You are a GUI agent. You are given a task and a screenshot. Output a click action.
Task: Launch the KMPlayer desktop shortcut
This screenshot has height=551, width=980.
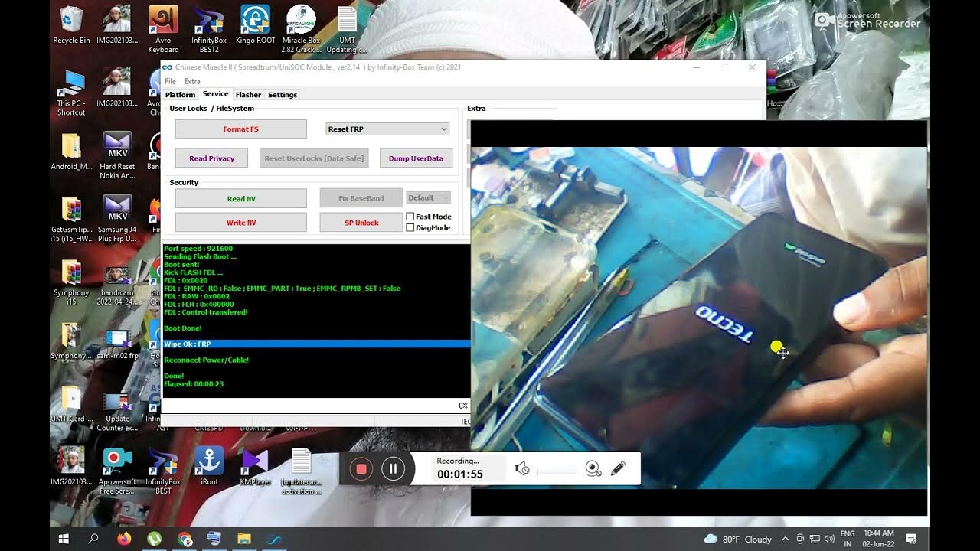pyautogui.click(x=255, y=467)
